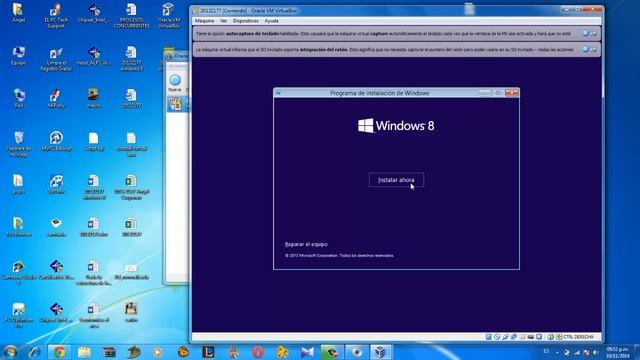Click the network adapter status icon
This screenshot has height=360, width=640.
513,337
